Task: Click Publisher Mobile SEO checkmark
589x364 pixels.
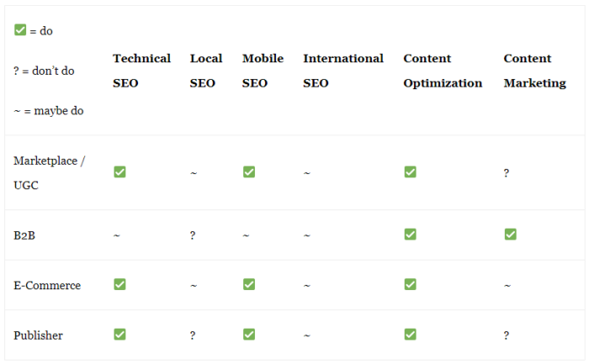Action: [249, 335]
